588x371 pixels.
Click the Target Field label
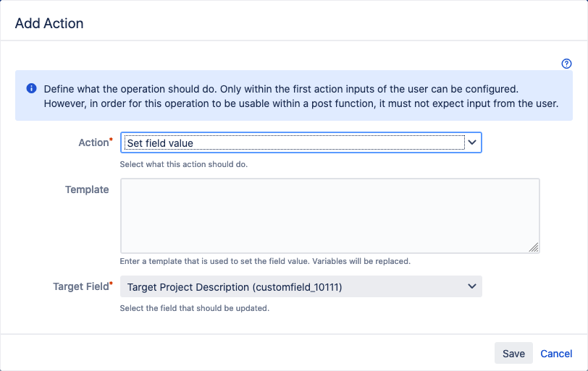click(x=80, y=286)
